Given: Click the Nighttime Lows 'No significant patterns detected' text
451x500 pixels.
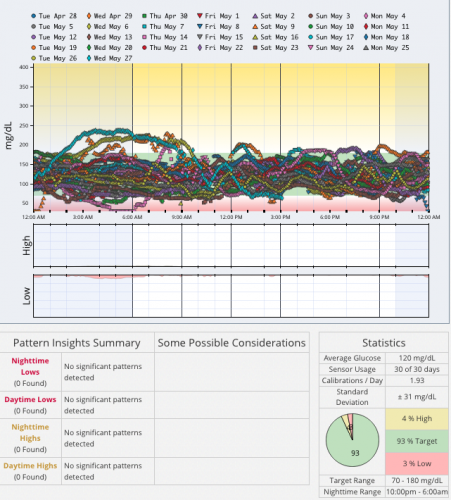Looking at the screenshot, I should 103,372.
